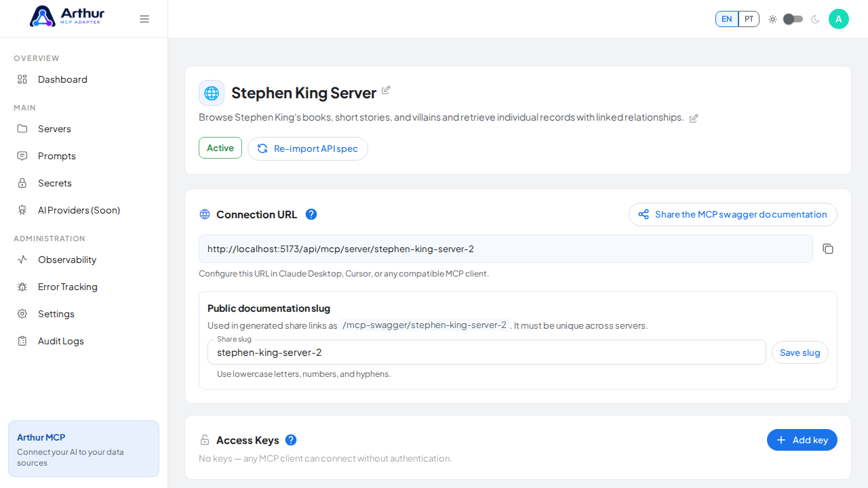The height and width of the screenshot is (488, 868).
Task: Click the moon dark-mode icon
Action: 815,19
